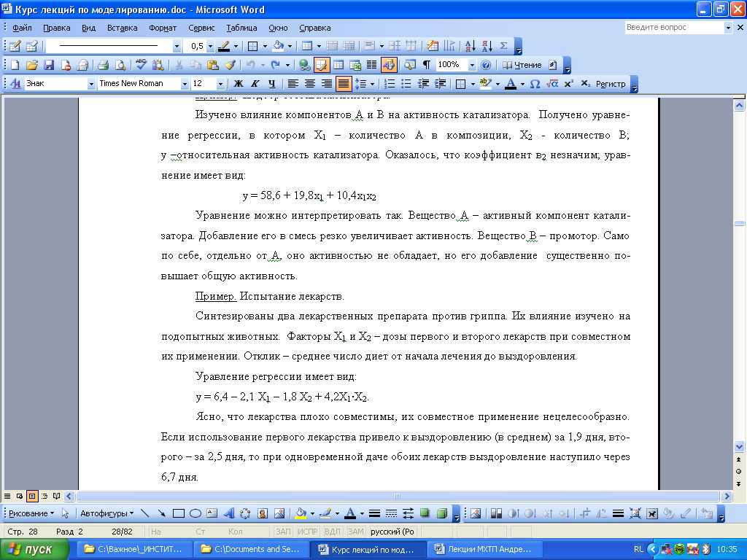Click the highlight color marker swatch

[x=485, y=84]
